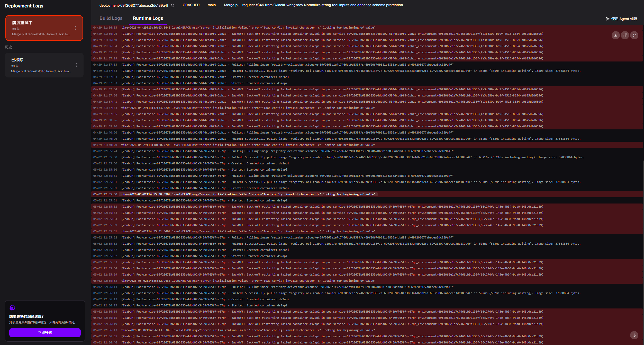644x345 pixels.
Task: Select the 05/02 22:56:15 BackOff log line
Action: (x=367, y=318)
